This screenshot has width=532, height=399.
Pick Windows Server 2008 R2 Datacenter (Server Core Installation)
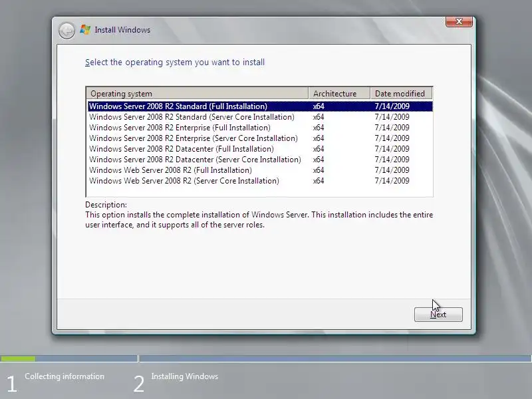click(x=260, y=160)
